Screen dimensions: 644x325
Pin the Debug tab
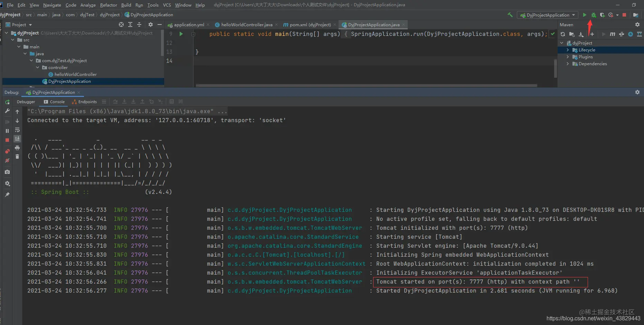coord(7,195)
